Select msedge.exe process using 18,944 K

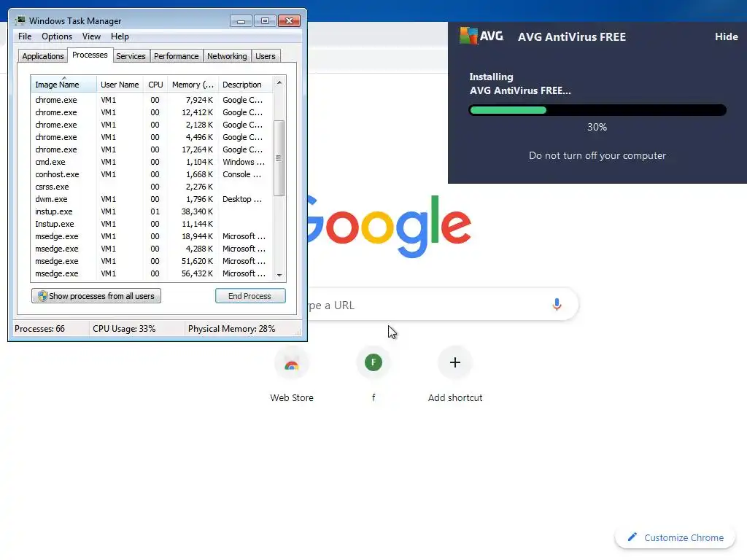pyautogui.click(x=152, y=236)
